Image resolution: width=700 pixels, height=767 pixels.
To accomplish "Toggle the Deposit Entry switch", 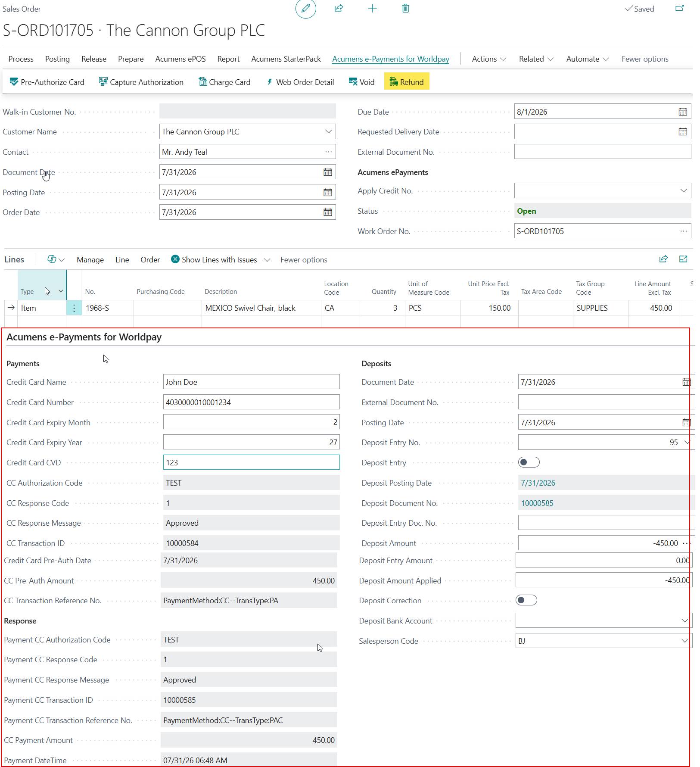I will coord(529,462).
